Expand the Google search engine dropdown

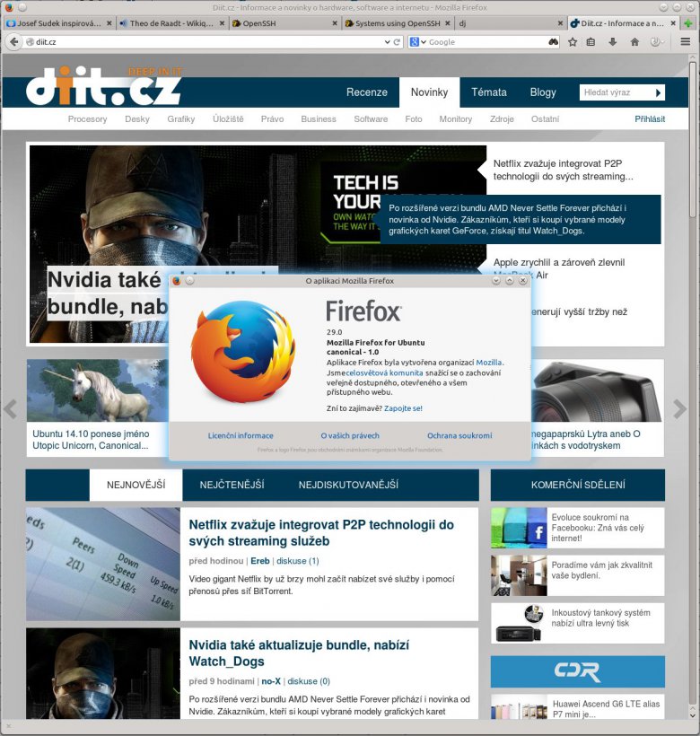[418, 42]
